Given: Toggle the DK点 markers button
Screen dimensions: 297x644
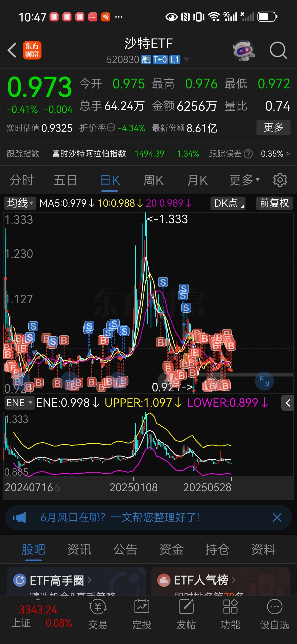Looking at the screenshot, I should point(228,203).
